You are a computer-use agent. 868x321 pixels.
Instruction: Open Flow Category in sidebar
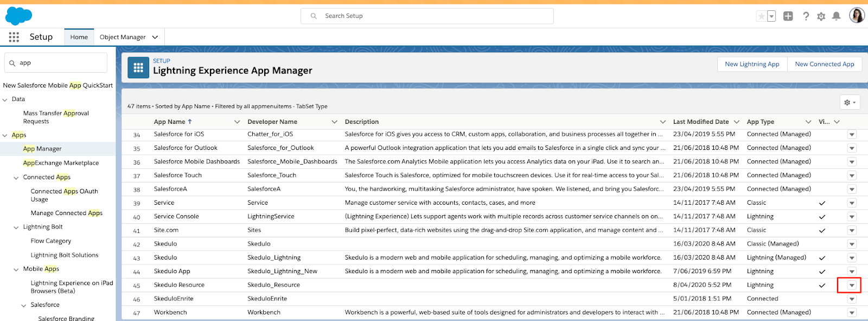tap(51, 241)
